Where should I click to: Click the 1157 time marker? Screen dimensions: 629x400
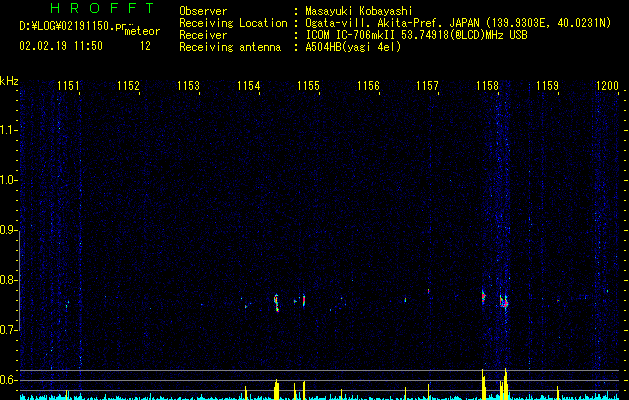click(x=428, y=85)
